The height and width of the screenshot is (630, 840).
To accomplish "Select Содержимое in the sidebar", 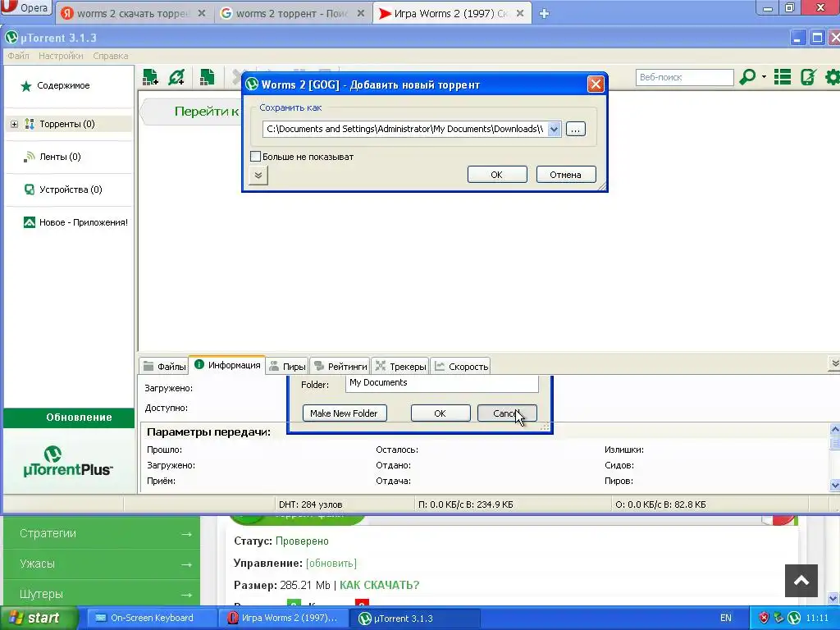I will (62, 85).
